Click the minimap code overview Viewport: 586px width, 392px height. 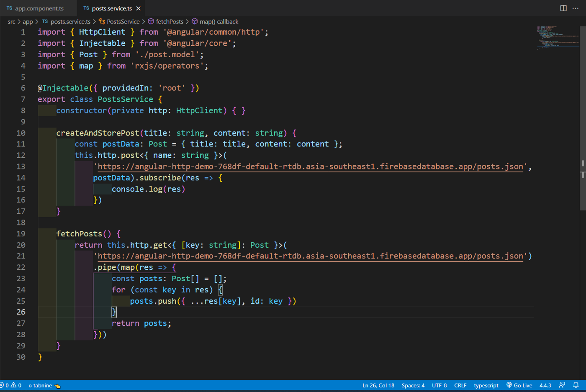coord(558,38)
